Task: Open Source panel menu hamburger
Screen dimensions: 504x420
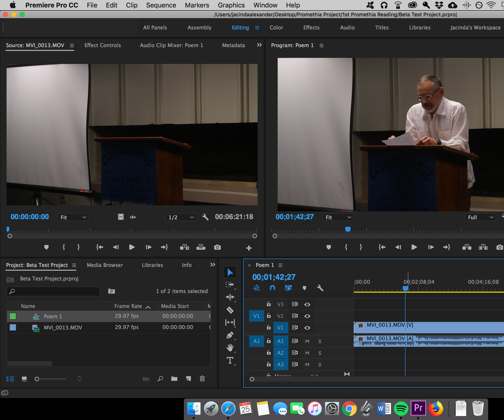Action: click(x=72, y=45)
